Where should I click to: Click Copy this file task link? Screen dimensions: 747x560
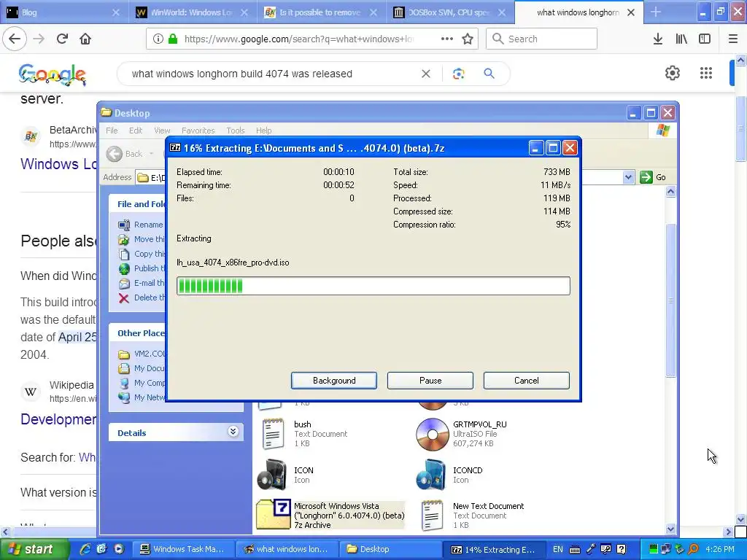tap(150, 254)
